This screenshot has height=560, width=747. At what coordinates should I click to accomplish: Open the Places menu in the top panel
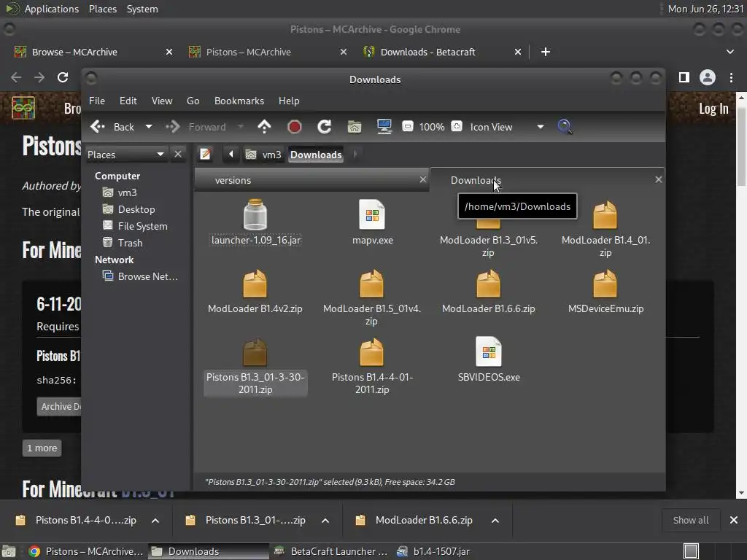click(103, 9)
